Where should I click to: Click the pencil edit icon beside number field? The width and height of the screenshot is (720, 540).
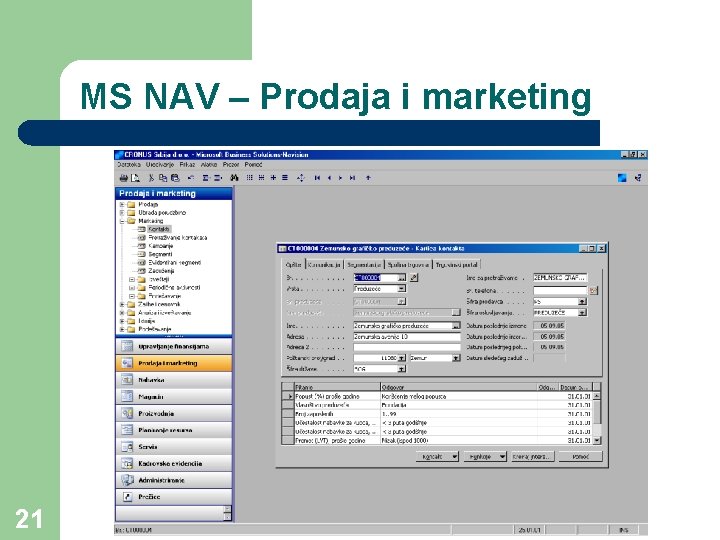414,277
